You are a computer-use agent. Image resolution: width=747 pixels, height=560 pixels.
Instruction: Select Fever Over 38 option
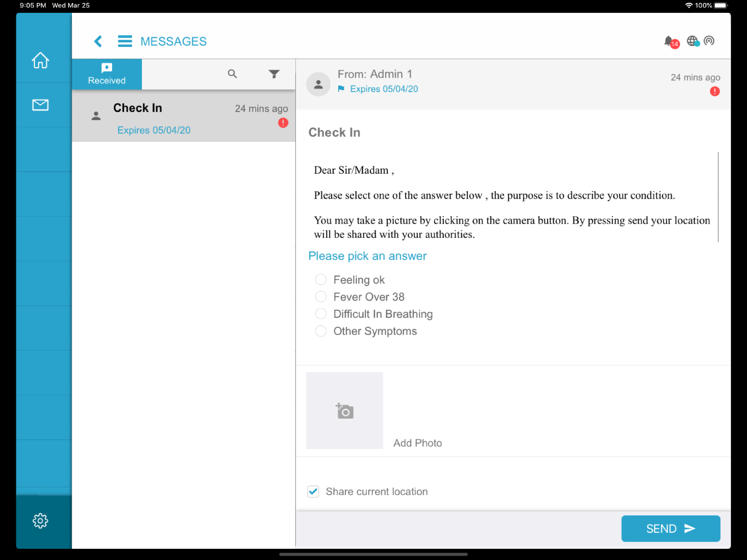coord(320,297)
